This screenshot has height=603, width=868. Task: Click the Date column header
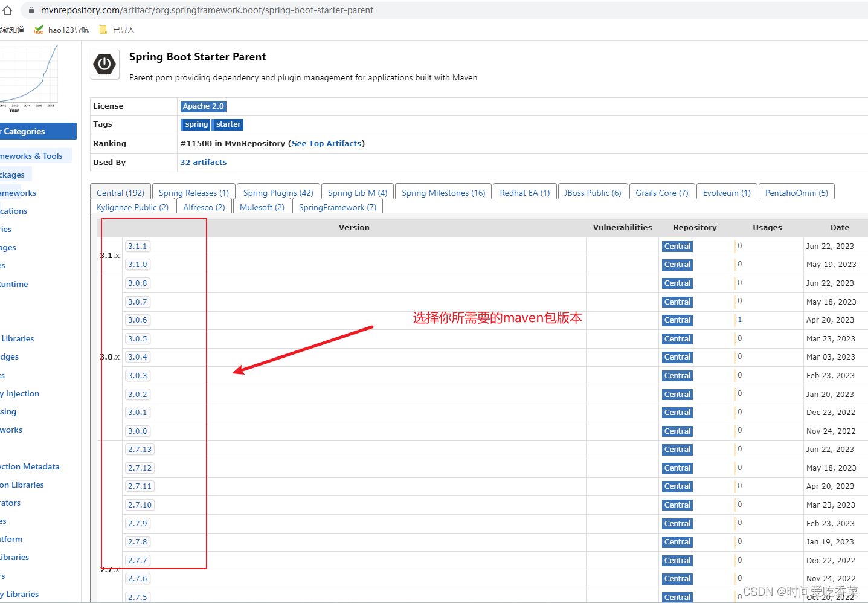click(840, 228)
